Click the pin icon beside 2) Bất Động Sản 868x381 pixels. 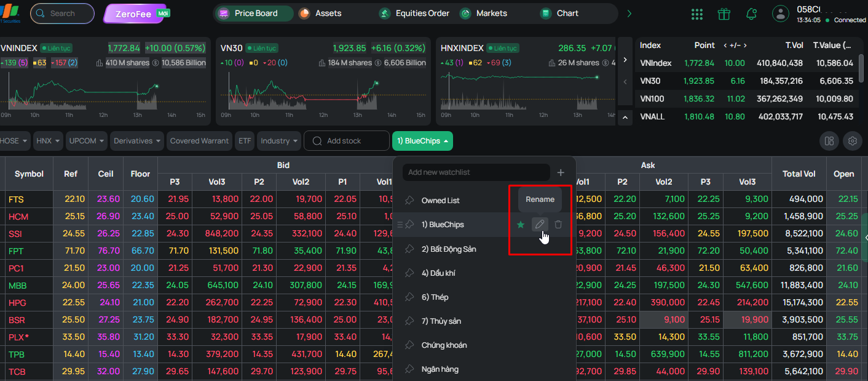[x=409, y=249]
